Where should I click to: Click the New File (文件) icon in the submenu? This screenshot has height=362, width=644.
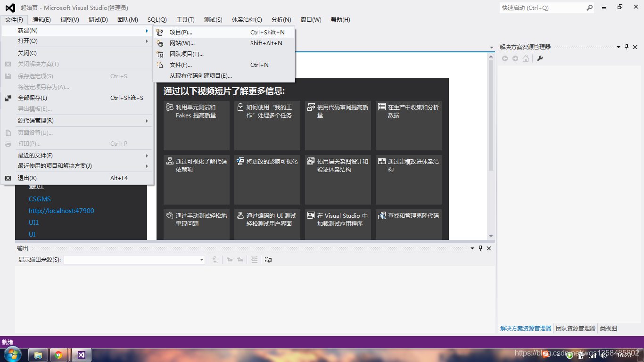tap(160, 65)
